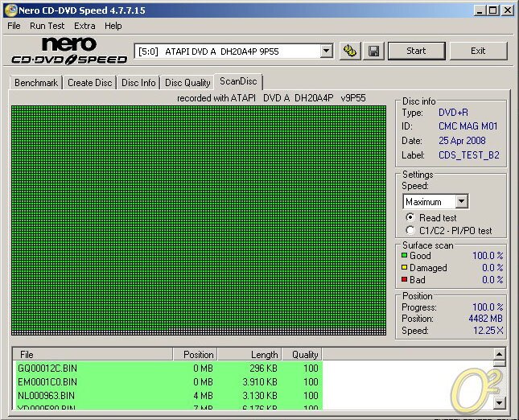Click the 25 Apr 2008 date value
Viewport: 519px width, 420px height.
click(462, 141)
